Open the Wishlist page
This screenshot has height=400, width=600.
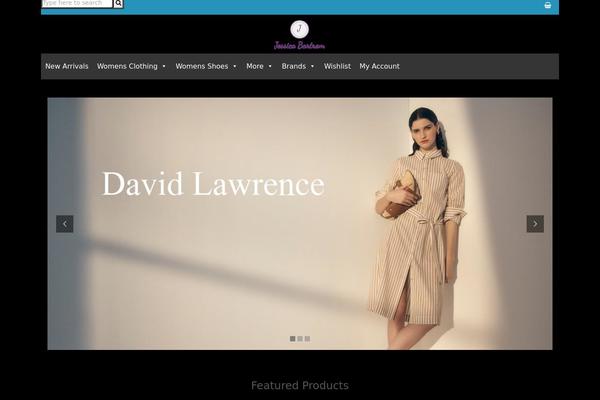337,66
